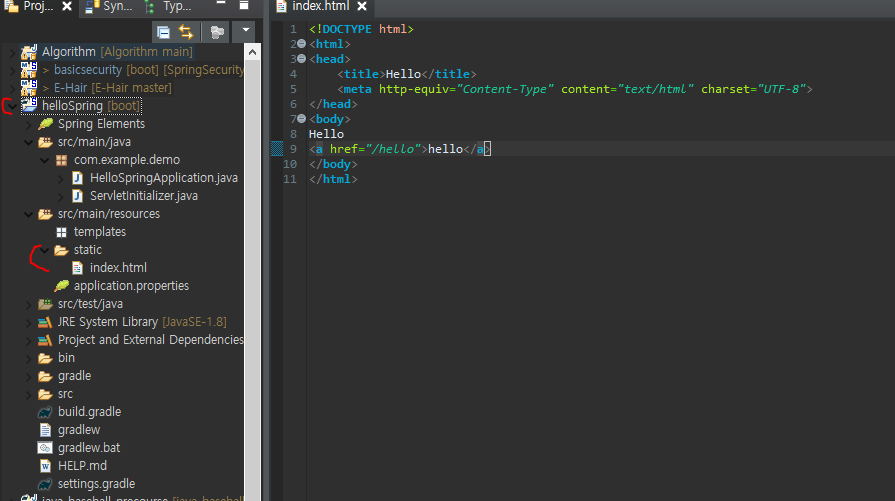Click the Project and External Dependencies icon
This screenshot has width=895, height=501.
point(45,340)
